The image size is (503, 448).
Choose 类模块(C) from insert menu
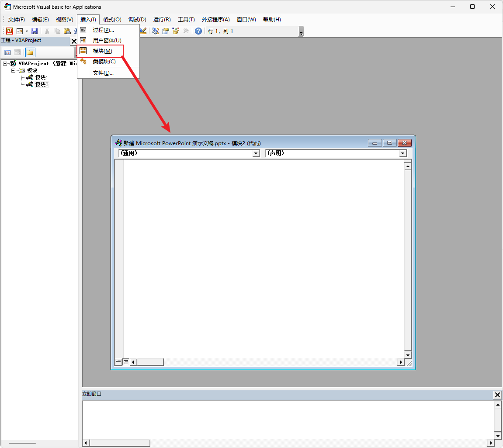coord(108,62)
